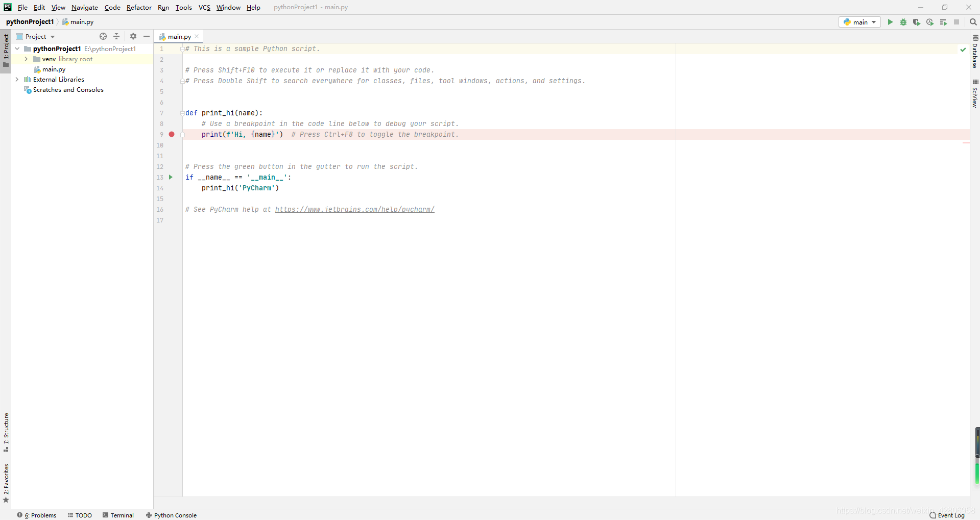Open the Favorites side tab
The image size is (980, 520).
(6, 483)
